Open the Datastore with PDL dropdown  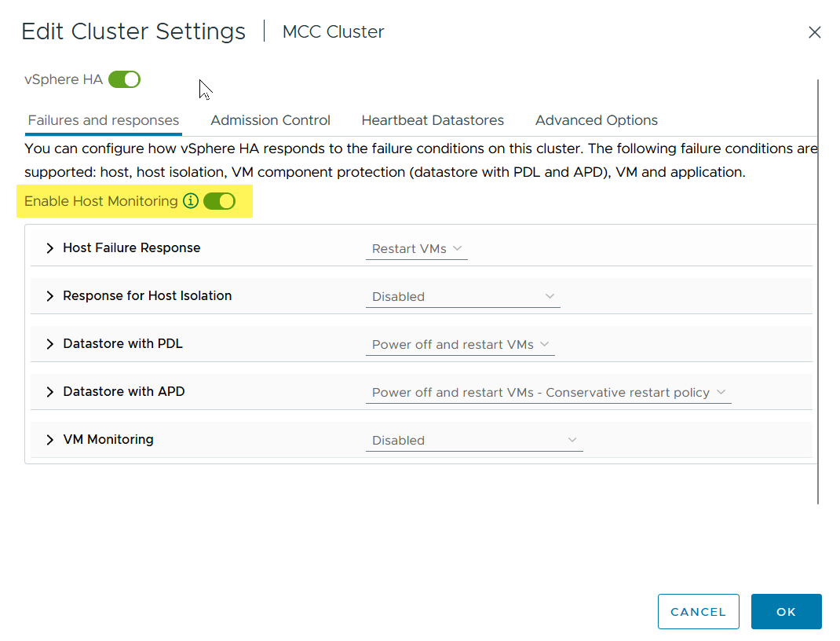coord(460,345)
